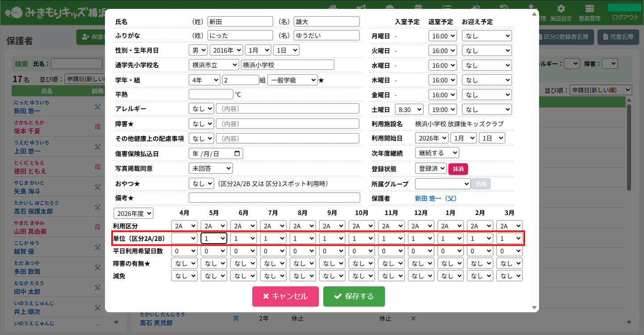Viewport: 644px width, 335px height.
Task: Click ログアウト in the top menu
Action: [625, 17]
